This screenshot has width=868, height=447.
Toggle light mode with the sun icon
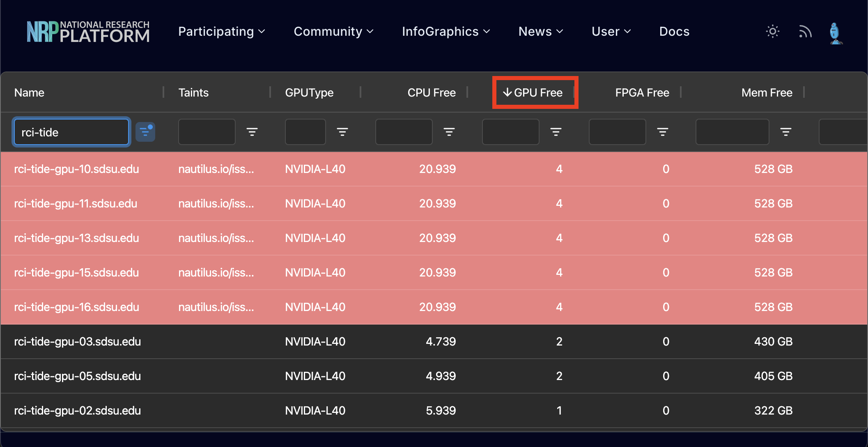pyautogui.click(x=773, y=31)
